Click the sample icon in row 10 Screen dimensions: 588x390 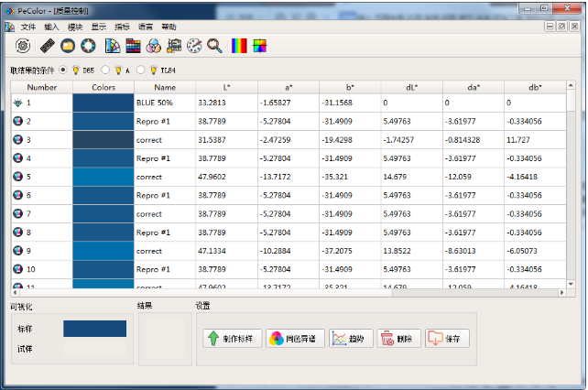[x=17, y=269]
